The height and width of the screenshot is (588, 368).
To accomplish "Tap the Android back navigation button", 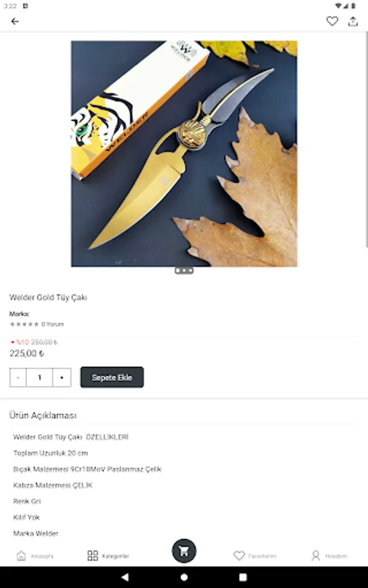I will [125, 577].
